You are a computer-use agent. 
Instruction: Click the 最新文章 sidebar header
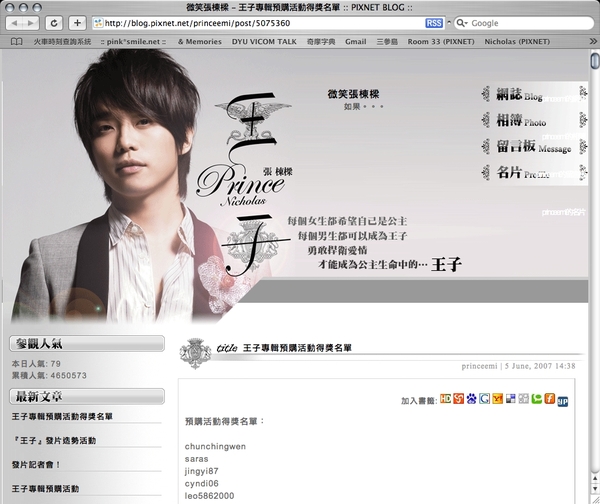click(87, 396)
